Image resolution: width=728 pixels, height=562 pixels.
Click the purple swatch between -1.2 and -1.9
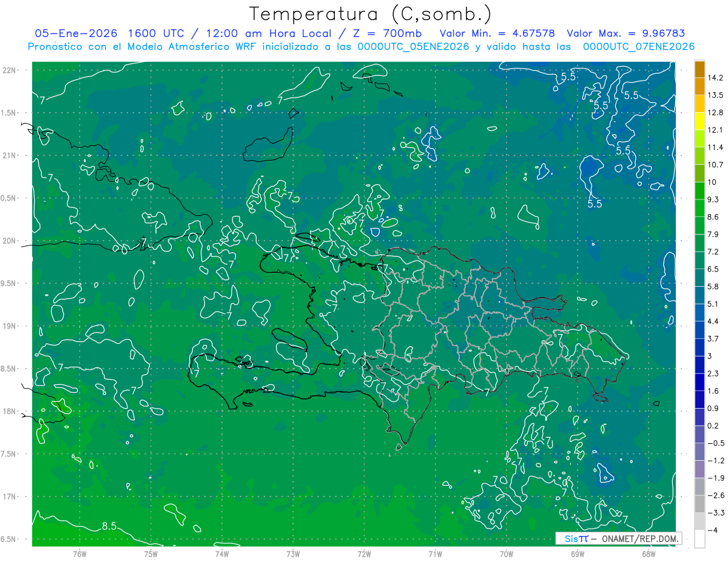pos(699,469)
